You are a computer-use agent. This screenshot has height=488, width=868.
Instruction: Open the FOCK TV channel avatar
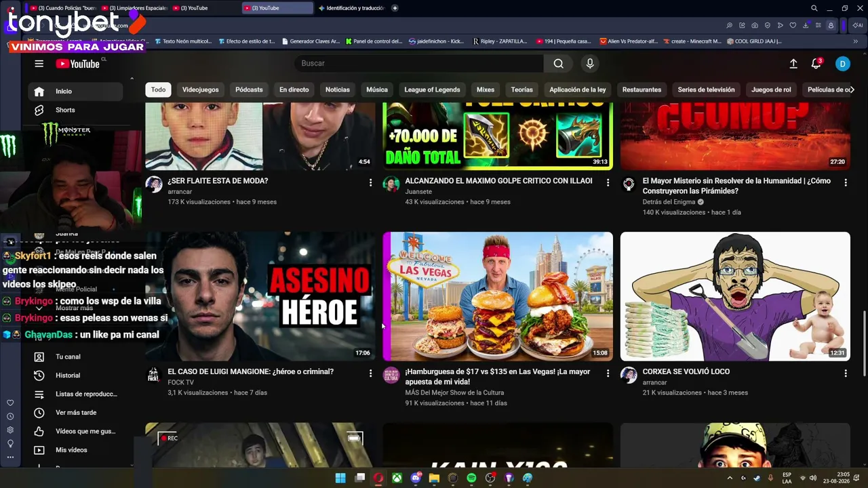click(x=154, y=375)
